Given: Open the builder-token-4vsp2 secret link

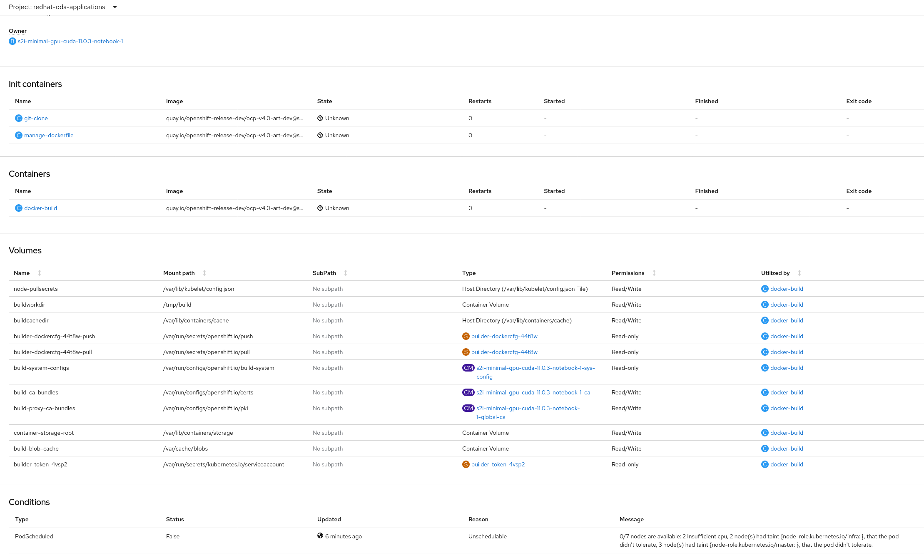Looking at the screenshot, I should (x=498, y=464).
